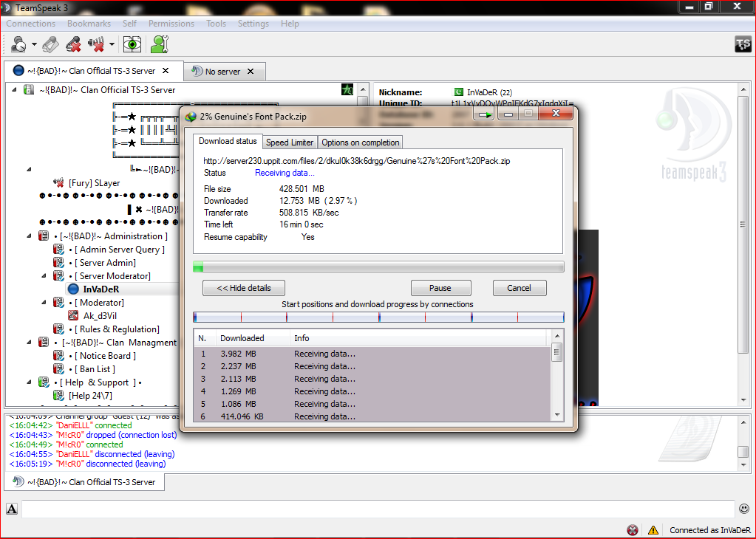Open the emoticon smiley picker

coord(744,509)
